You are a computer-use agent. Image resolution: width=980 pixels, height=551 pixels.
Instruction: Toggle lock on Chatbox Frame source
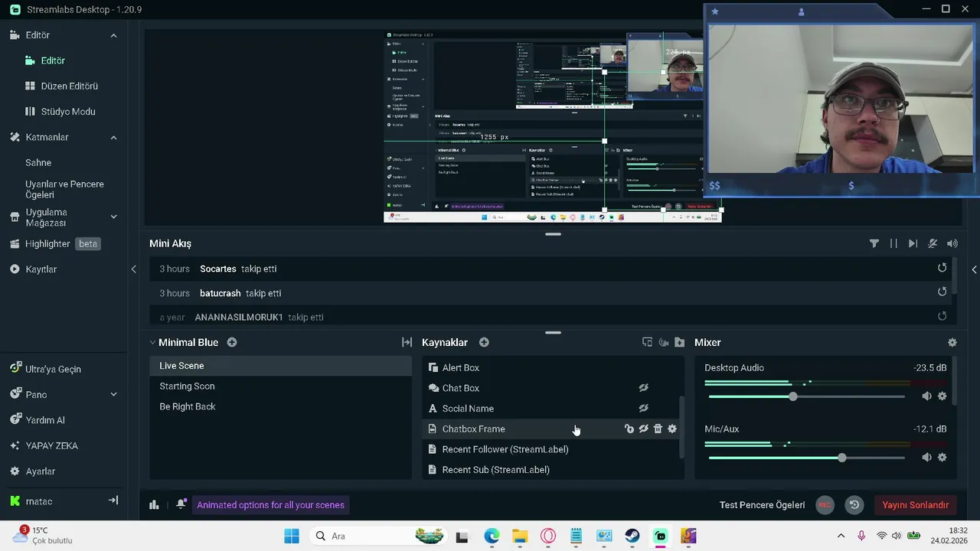pos(629,429)
